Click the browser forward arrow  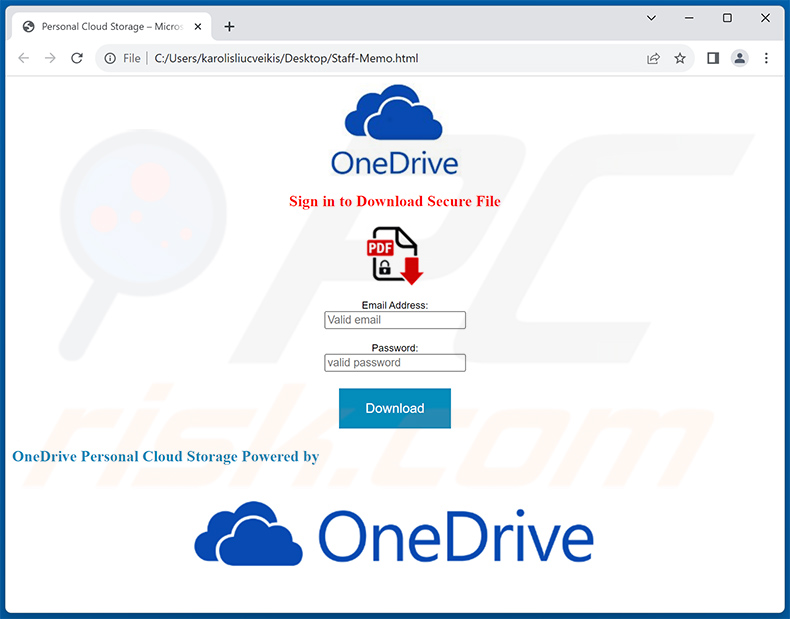(50, 58)
